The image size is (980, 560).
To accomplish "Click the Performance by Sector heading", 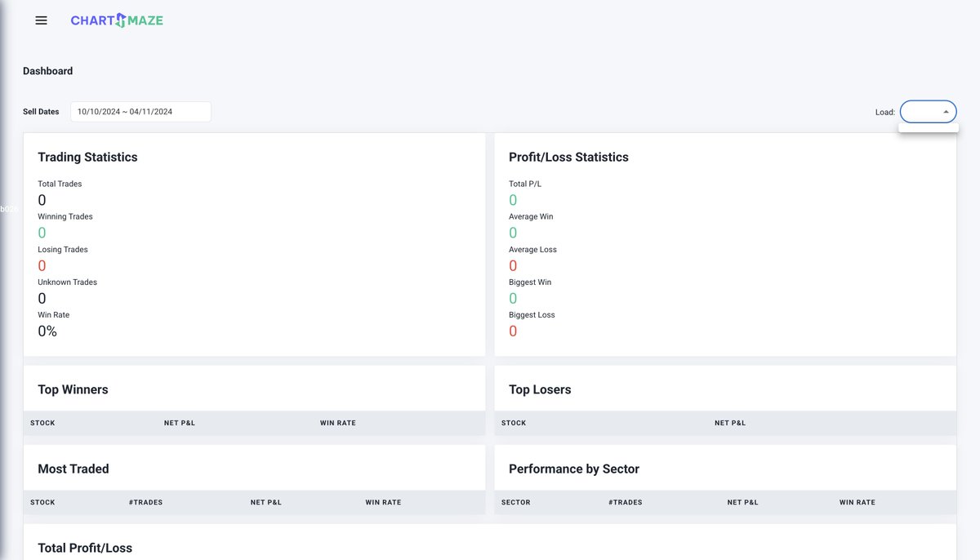I will tap(574, 469).
